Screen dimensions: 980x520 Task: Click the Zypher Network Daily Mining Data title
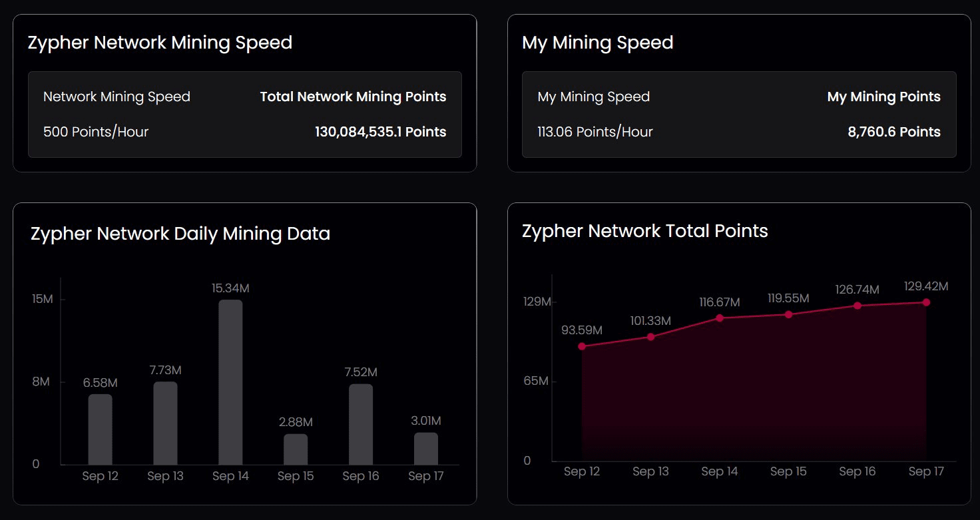point(180,234)
